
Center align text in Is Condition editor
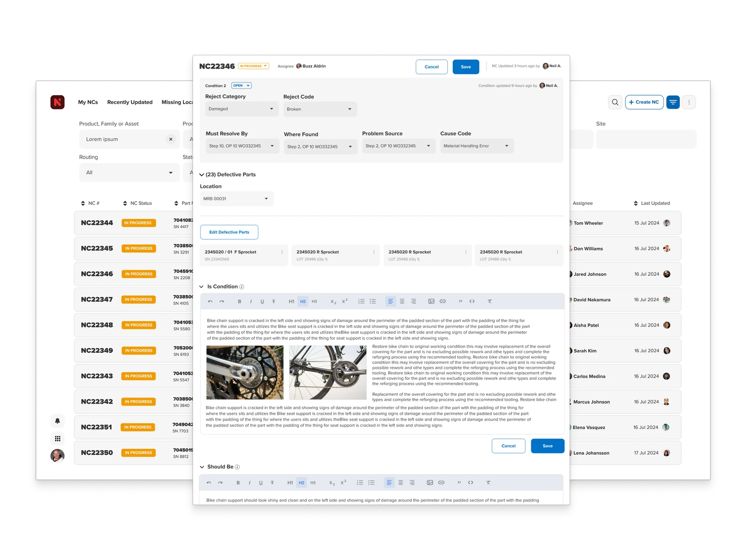[402, 301]
